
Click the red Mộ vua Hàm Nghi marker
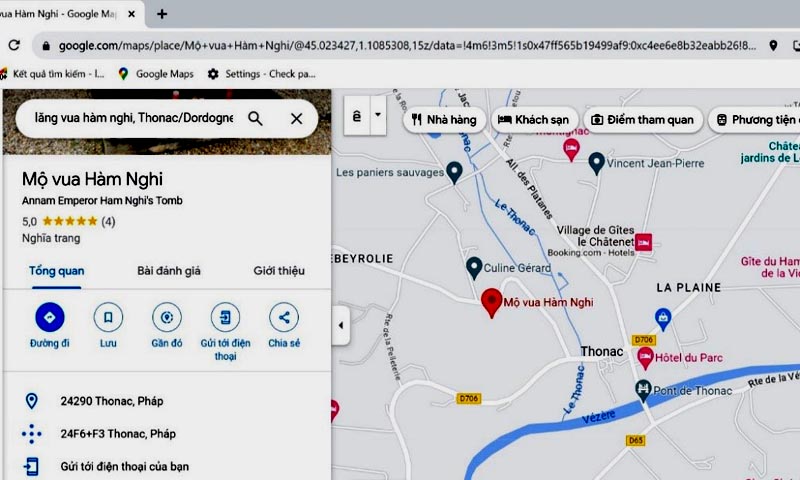491,302
